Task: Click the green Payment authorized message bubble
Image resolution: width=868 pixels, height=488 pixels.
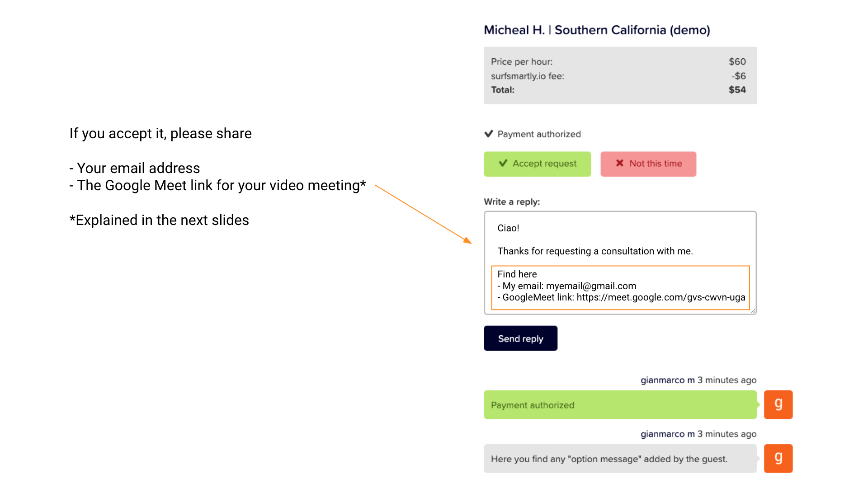Action: [x=619, y=405]
